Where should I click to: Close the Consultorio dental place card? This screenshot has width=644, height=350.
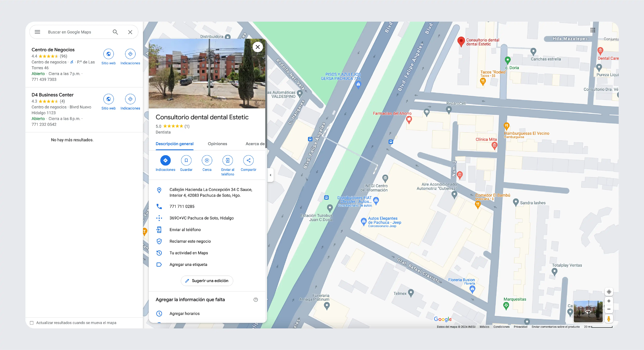tap(258, 47)
